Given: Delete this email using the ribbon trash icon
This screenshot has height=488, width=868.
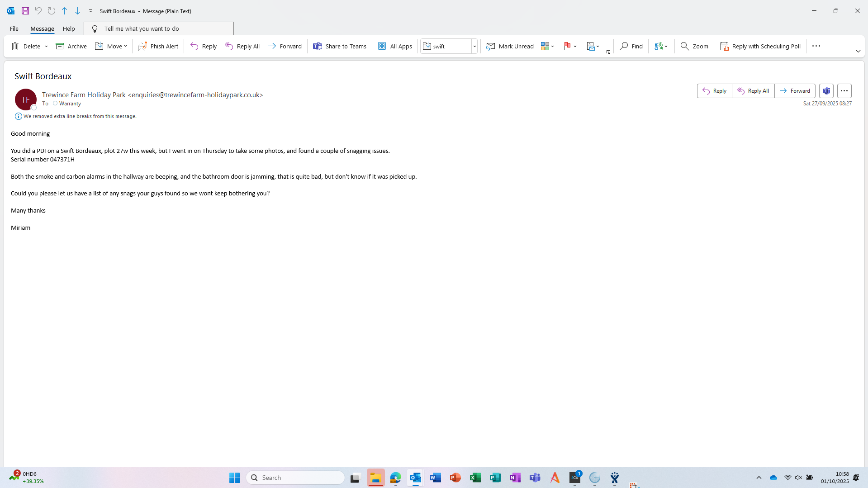Looking at the screenshot, I should click(x=26, y=46).
